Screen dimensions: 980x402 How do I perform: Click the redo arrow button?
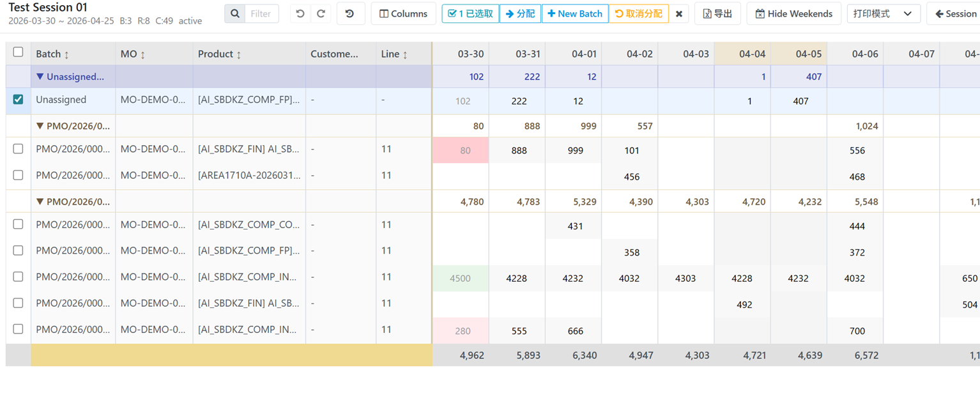pyautogui.click(x=321, y=13)
